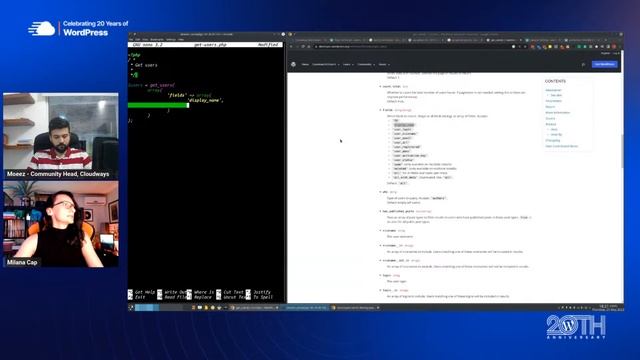640x360 pixels.
Task: Click 'user_activation_key' in the fields list
Action: point(410,156)
